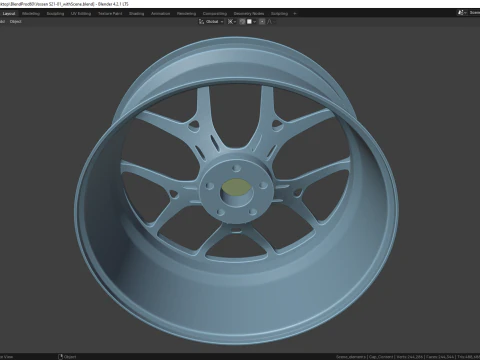Open the proportional falloff curve dropdown

point(271,22)
